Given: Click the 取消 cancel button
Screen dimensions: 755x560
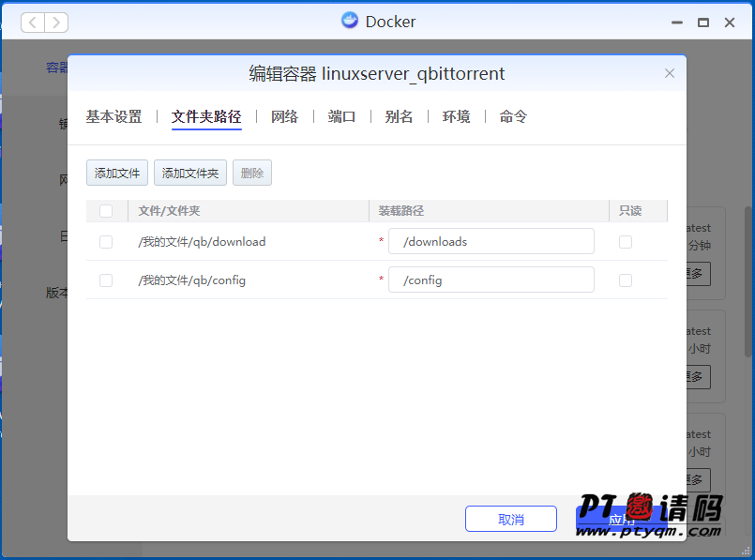Looking at the screenshot, I should click(511, 519).
